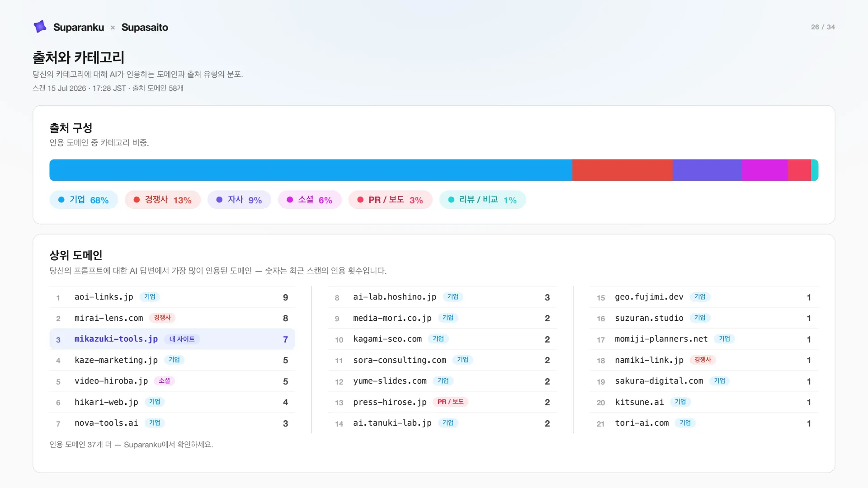
Task: Select press-hirose.jp domain
Action: [390, 402]
